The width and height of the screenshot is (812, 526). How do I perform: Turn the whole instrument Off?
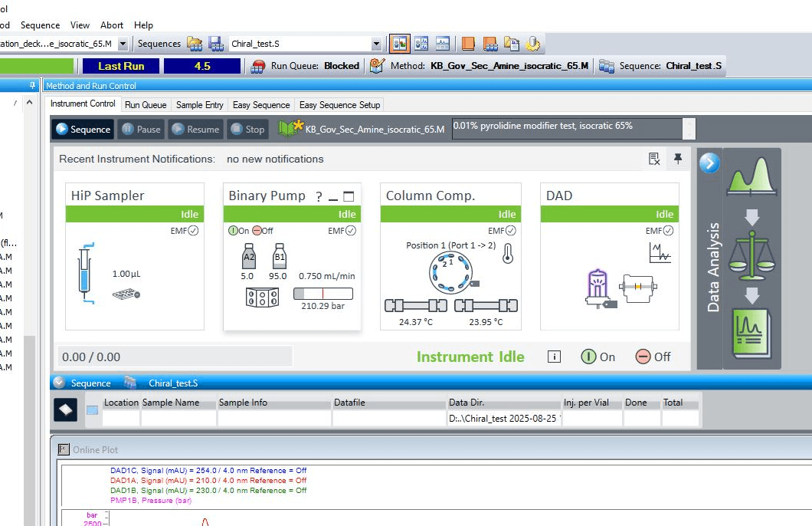[x=653, y=357]
